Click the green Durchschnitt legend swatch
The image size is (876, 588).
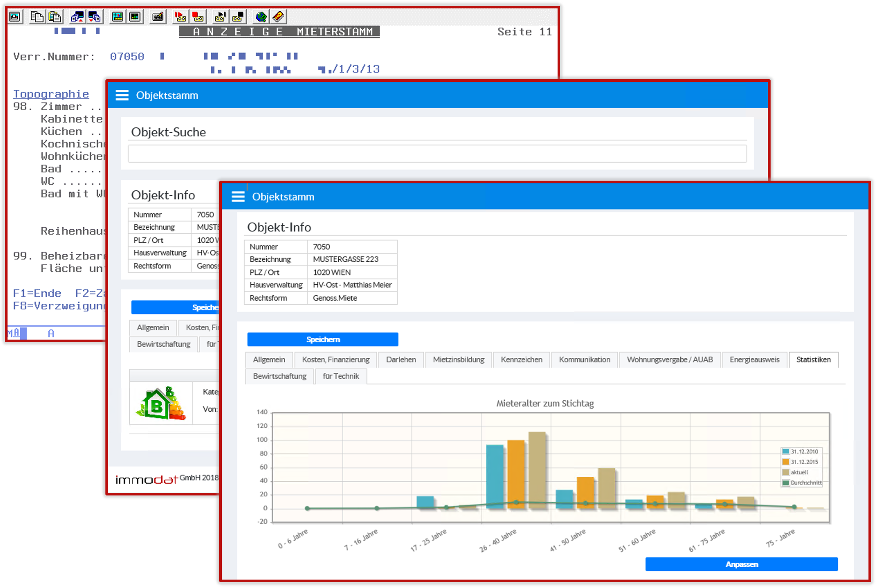click(x=786, y=483)
